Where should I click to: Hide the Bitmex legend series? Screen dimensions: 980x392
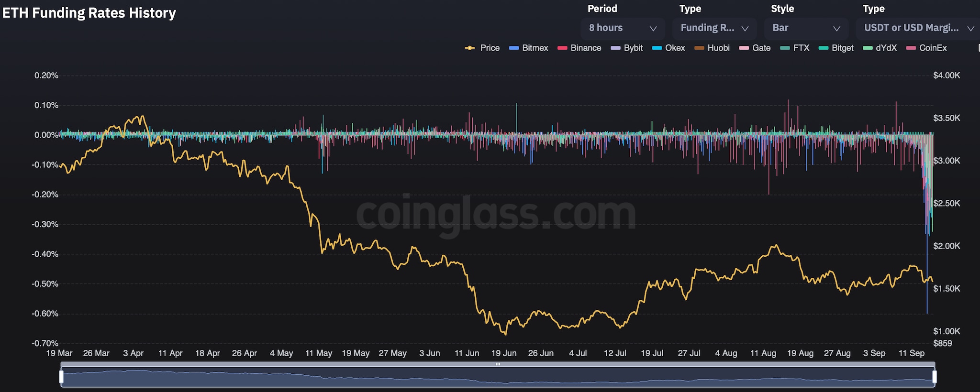point(529,48)
